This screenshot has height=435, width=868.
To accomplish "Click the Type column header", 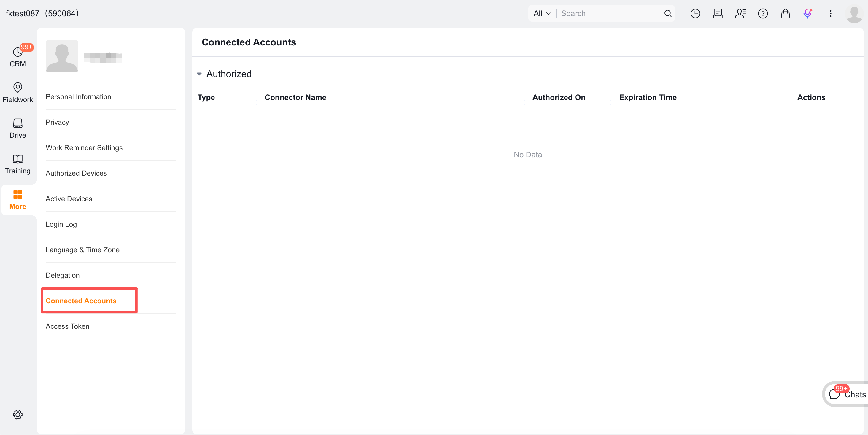I will pos(206,97).
